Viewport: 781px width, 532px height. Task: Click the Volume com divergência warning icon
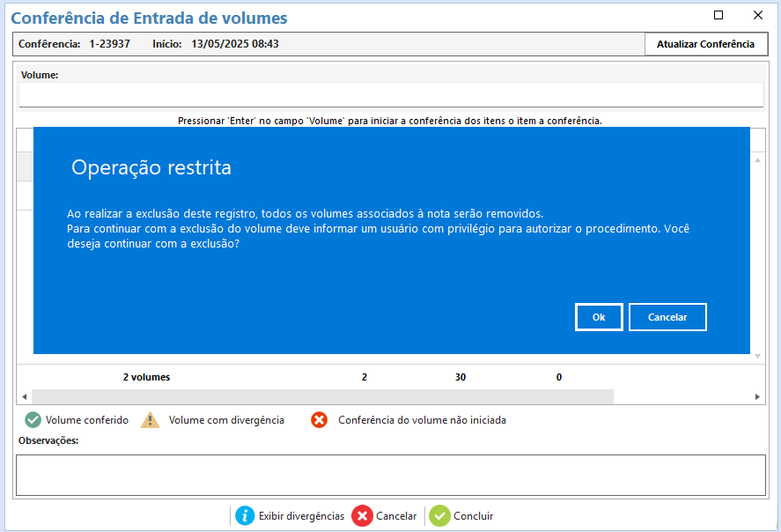[x=151, y=420]
